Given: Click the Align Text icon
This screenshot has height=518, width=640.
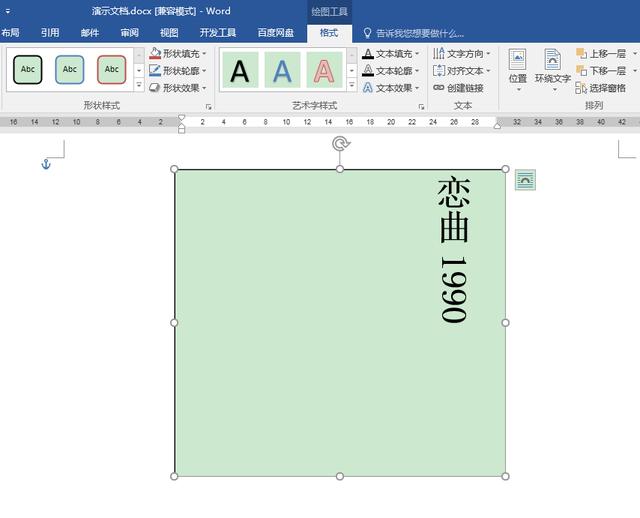Looking at the screenshot, I should pyautogui.click(x=439, y=71).
